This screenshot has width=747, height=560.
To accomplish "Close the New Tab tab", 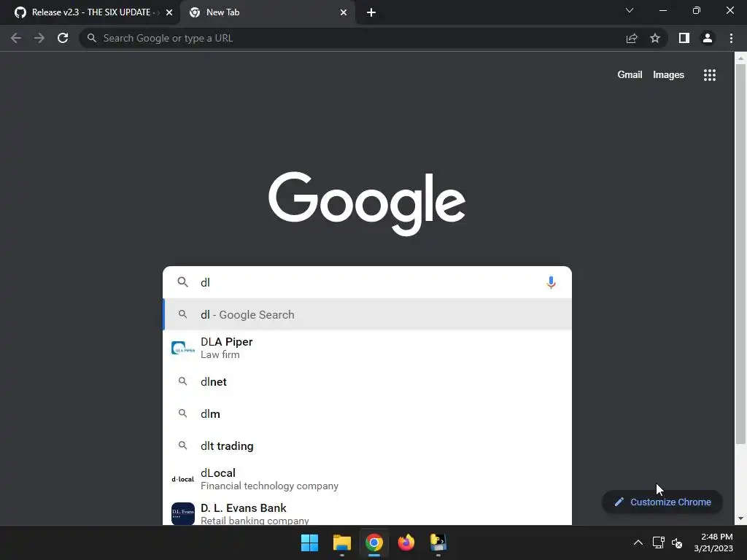I will (x=344, y=12).
